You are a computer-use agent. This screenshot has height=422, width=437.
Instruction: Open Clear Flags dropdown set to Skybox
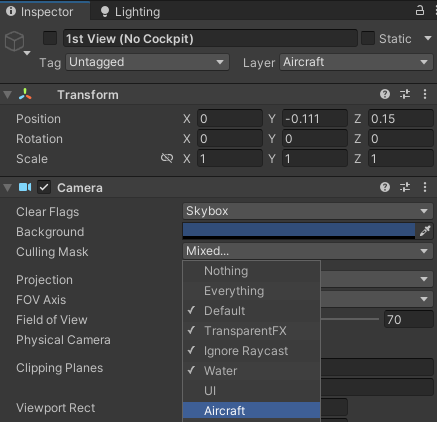pyautogui.click(x=308, y=211)
